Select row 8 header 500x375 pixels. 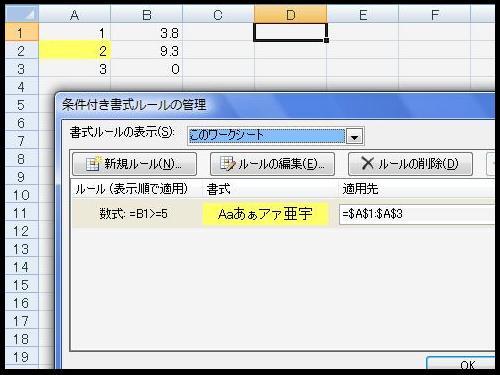[22, 159]
